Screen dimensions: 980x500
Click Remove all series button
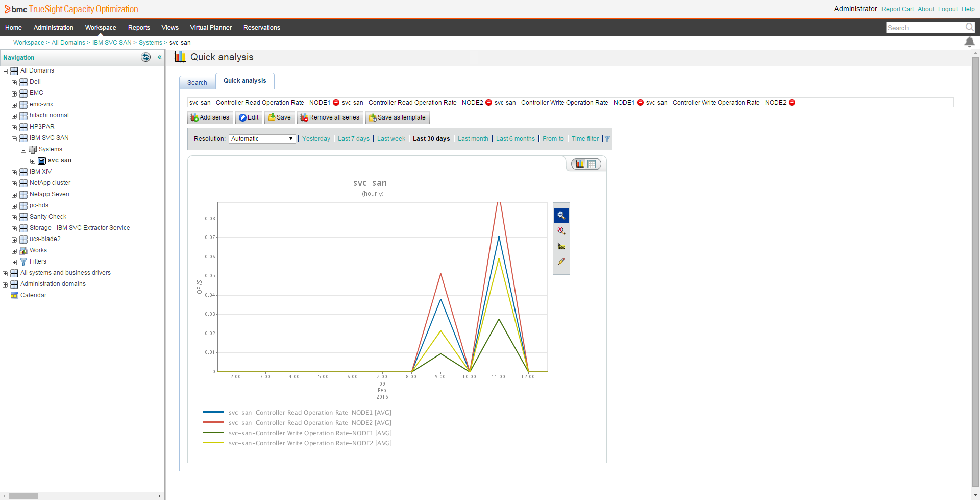point(330,117)
